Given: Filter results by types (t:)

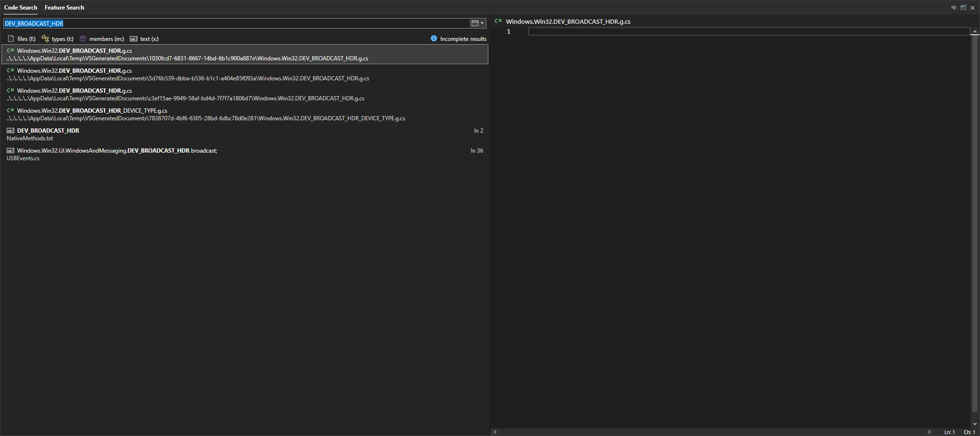Looking at the screenshot, I should click(x=58, y=39).
